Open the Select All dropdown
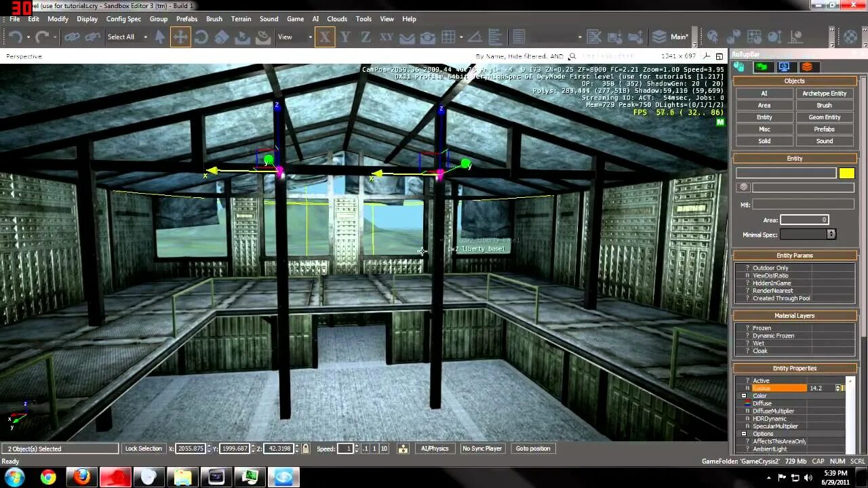Image resolution: width=868 pixels, height=488 pixels. tap(127, 37)
